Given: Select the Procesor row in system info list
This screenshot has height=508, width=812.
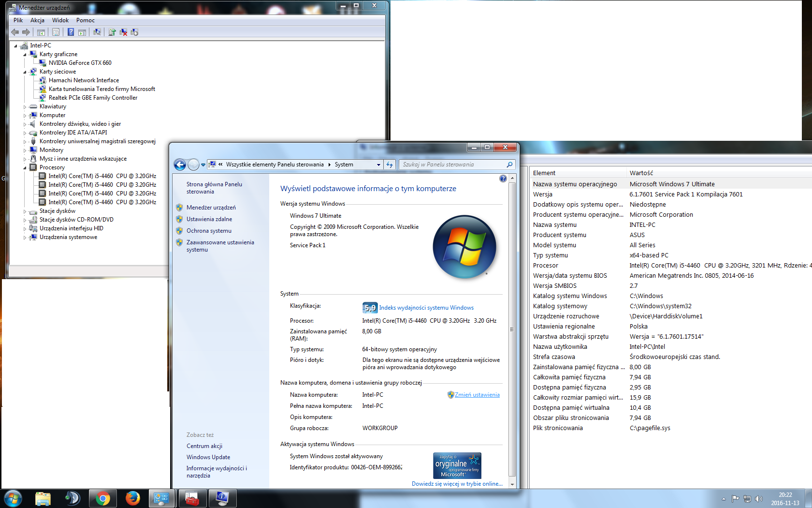Looking at the screenshot, I should (x=671, y=266).
